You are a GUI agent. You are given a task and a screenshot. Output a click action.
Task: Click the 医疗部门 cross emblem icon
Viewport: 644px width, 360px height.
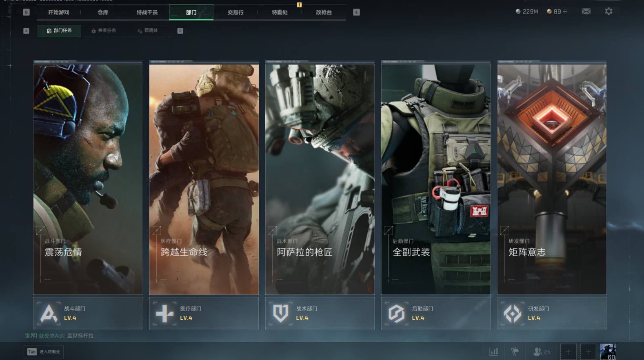point(164,313)
